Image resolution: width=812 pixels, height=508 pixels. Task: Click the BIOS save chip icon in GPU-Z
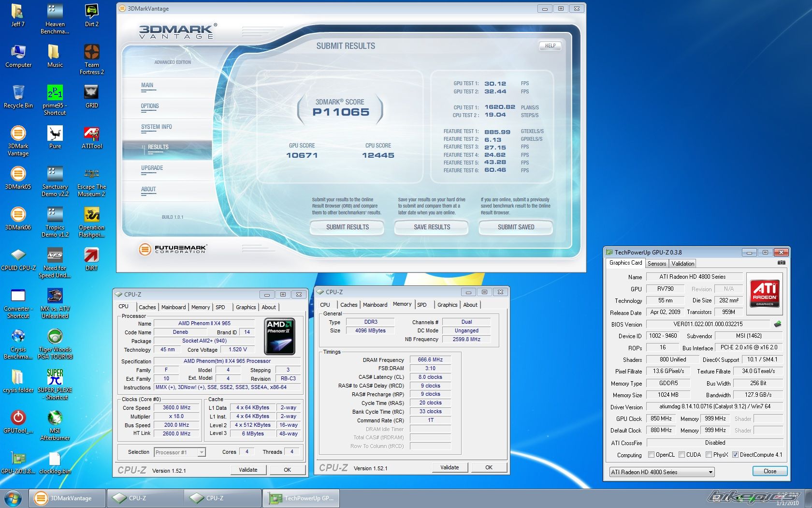click(778, 324)
